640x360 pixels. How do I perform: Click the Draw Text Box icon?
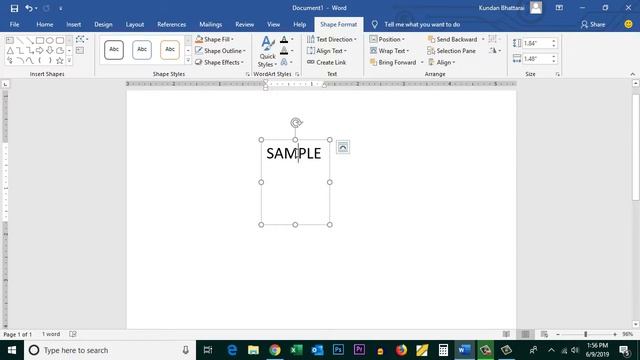tap(80, 51)
